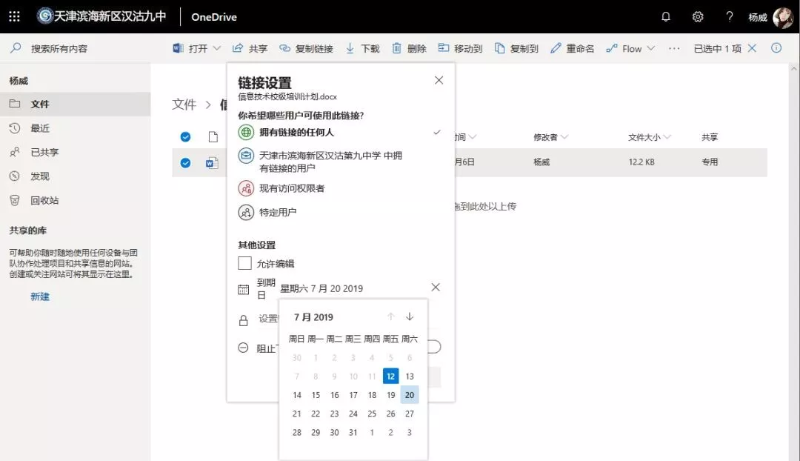Click the 新建 link
800x461 pixels.
pyautogui.click(x=40, y=297)
